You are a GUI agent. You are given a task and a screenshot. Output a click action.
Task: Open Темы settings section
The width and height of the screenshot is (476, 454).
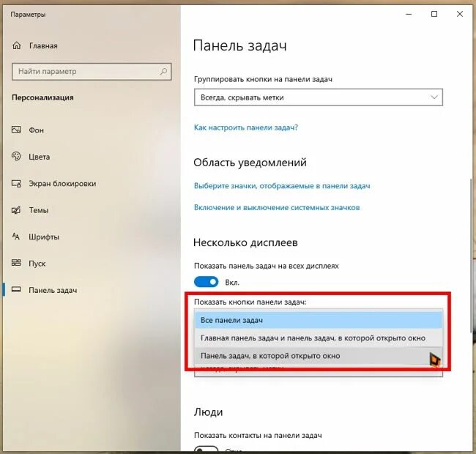39,210
